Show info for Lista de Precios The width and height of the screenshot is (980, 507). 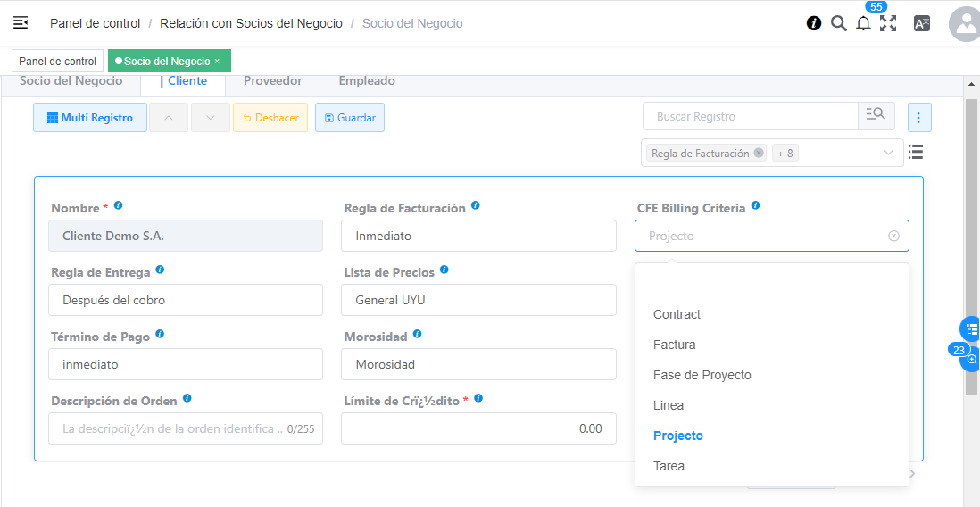click(444, 270)
